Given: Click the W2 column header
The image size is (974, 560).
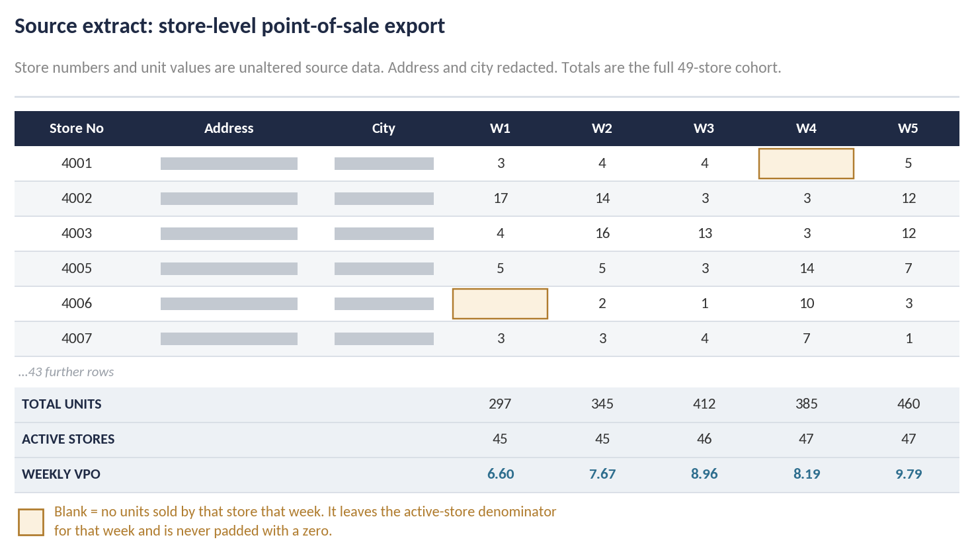Looking at the screenshot, I should point(602,128).
